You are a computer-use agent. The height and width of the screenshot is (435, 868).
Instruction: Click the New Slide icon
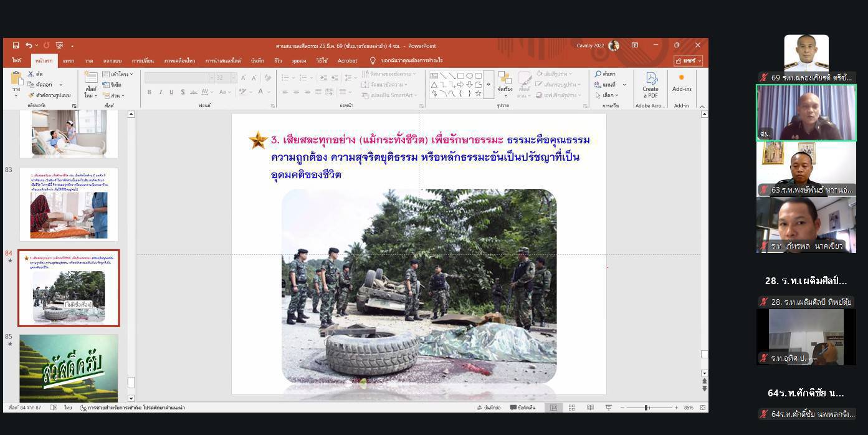pos(90,79)
